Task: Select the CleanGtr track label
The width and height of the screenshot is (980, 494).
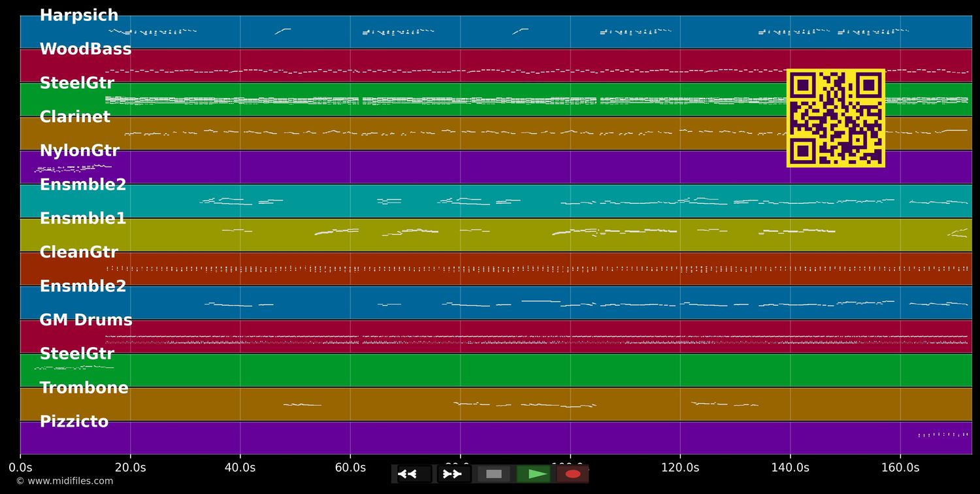Action: point(79,253)
